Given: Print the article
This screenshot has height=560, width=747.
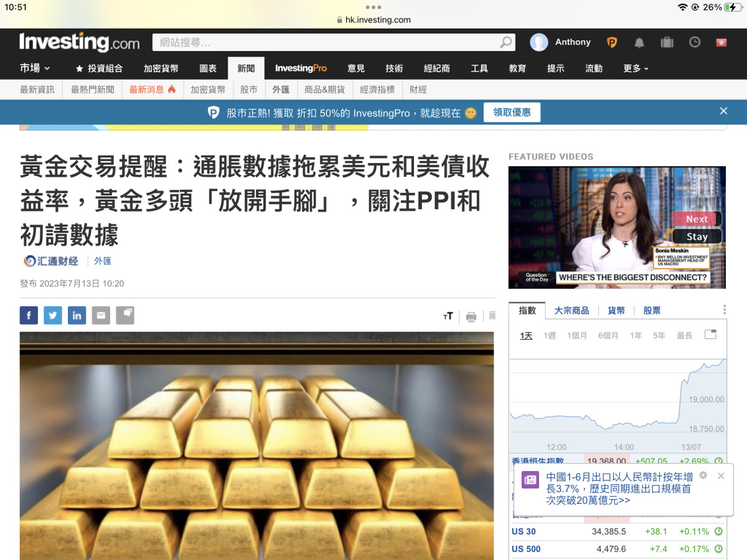Looking at the screenshot, I should pyautogui.click(x=471, y=317).
